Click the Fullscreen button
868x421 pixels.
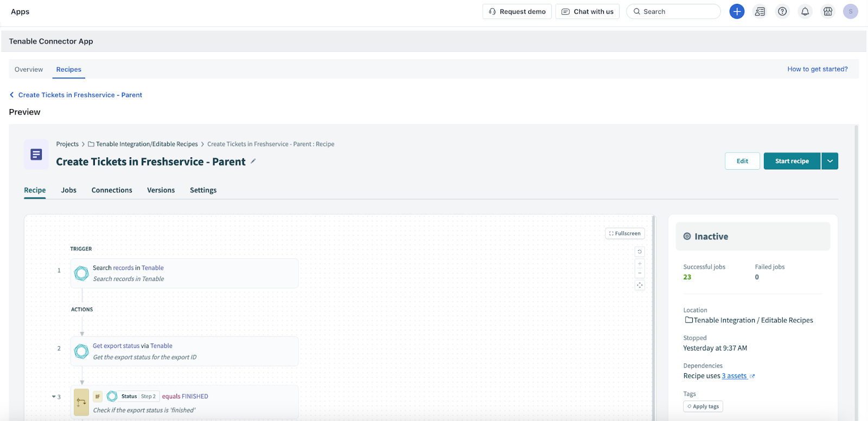[625, 233]
